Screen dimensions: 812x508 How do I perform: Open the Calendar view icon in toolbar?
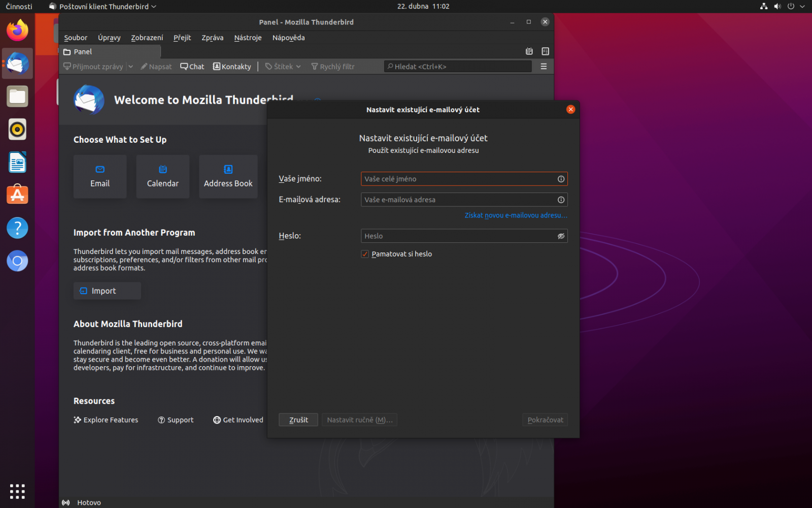(529, 51)
